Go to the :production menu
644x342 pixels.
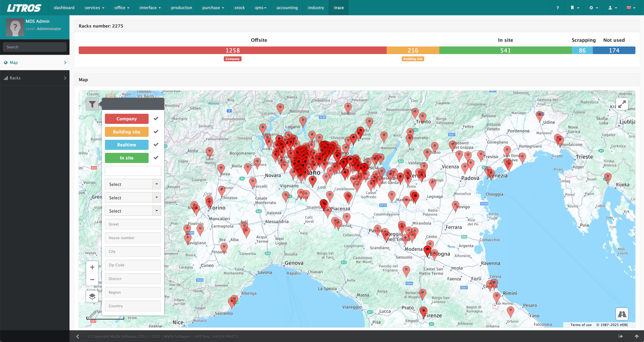coord(181,8)
